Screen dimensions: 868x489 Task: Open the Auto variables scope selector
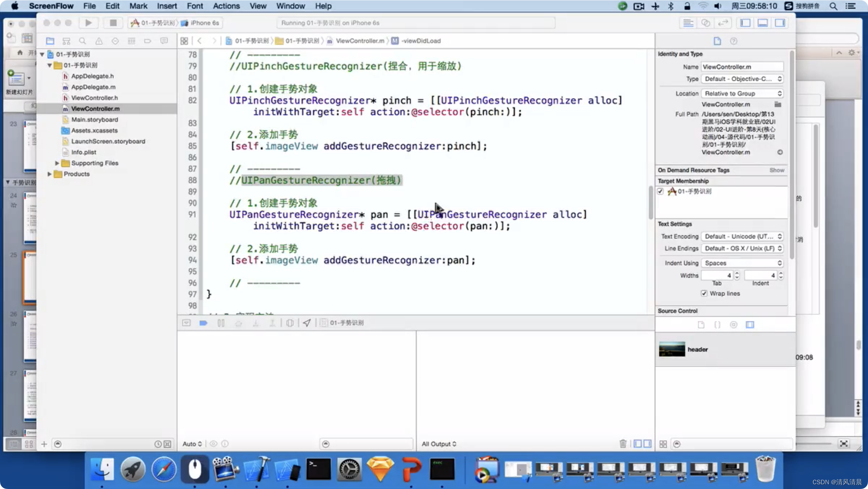[192, 444]
